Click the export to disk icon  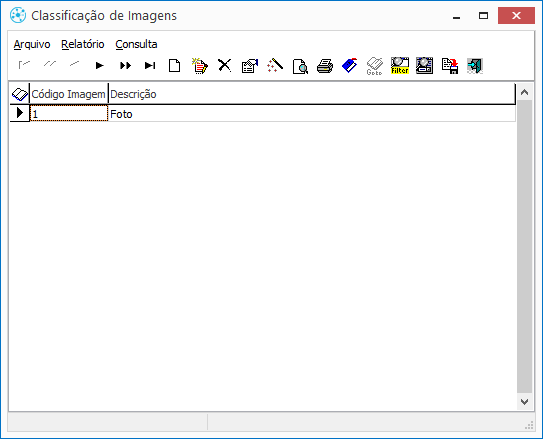point(450,66)
